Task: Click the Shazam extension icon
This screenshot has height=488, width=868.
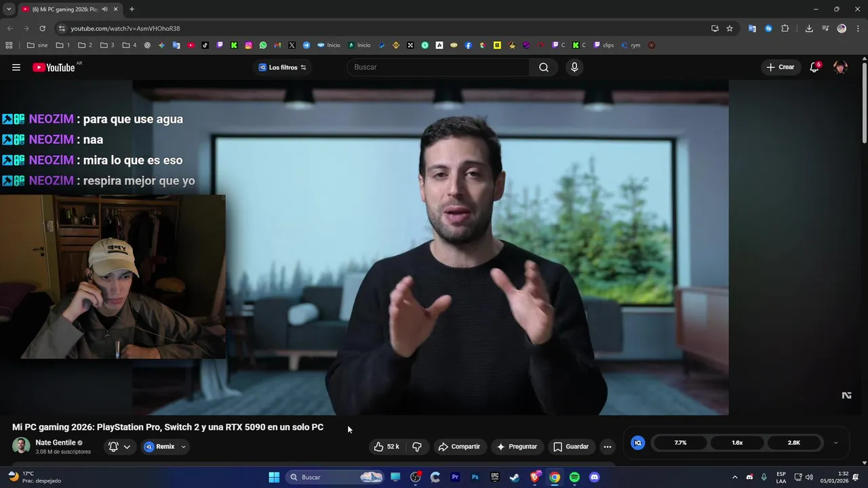Action: [x=768, y=28]
